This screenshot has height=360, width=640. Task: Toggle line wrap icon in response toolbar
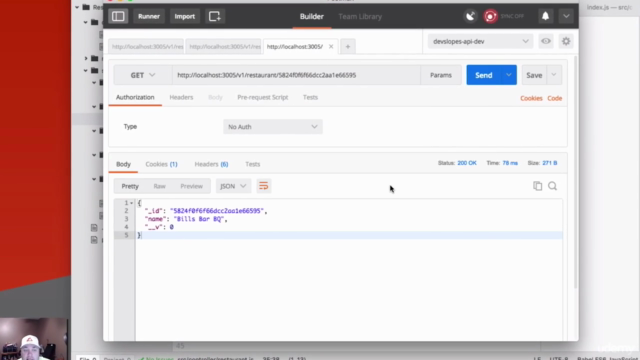coord(264,186)
